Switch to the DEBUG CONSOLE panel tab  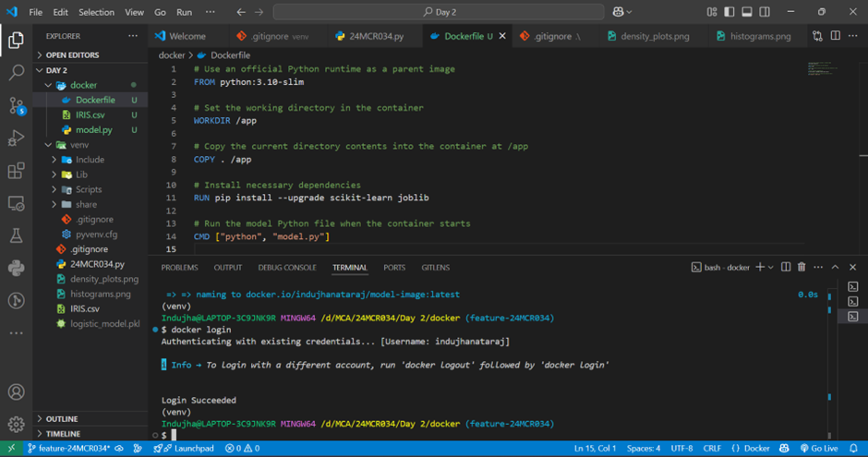point(287,267)
